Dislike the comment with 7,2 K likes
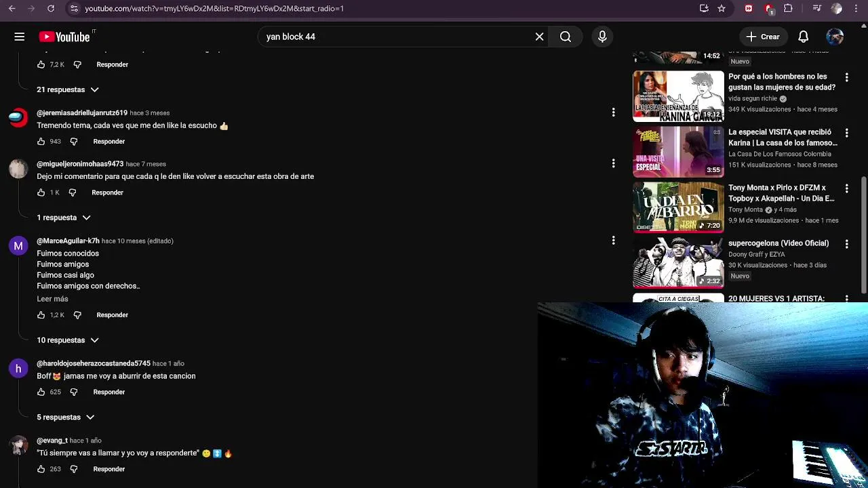Screen dimensions: 868x488 tap(77, 64)
